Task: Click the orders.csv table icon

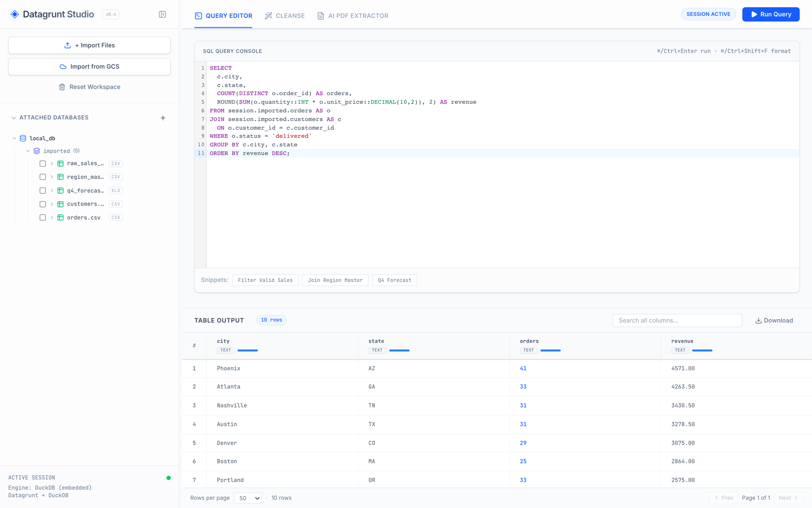Action: [60, 217]
